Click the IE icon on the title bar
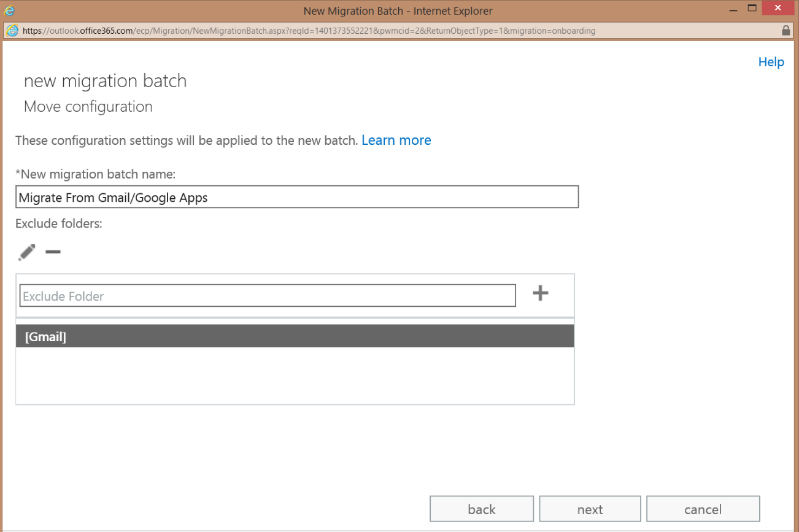Screen dimensions: 799x532 coord(9,10)
